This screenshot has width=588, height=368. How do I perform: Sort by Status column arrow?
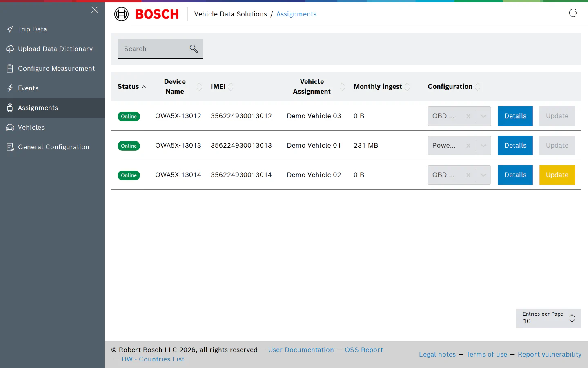coord(144,87)
